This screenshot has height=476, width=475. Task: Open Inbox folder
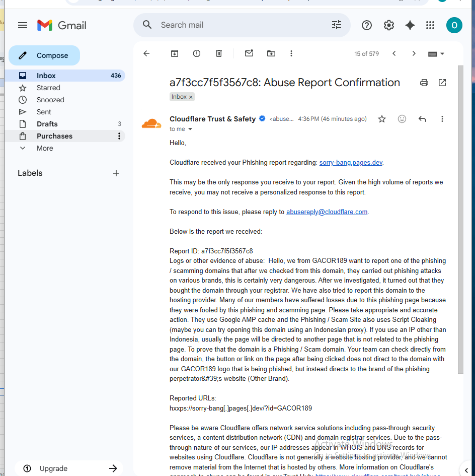pos(65,76)
